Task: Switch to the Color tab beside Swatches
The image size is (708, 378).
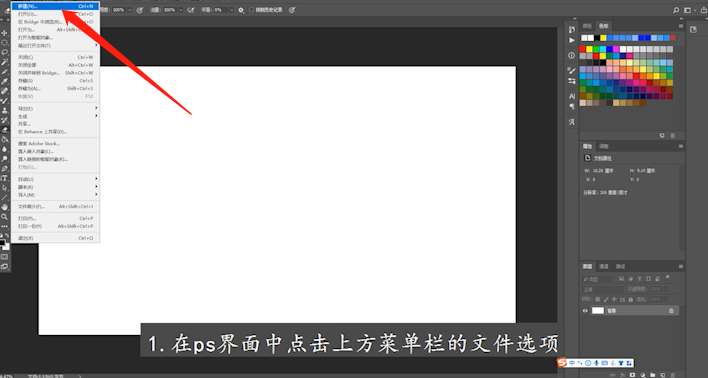Action: coord(587,26)
